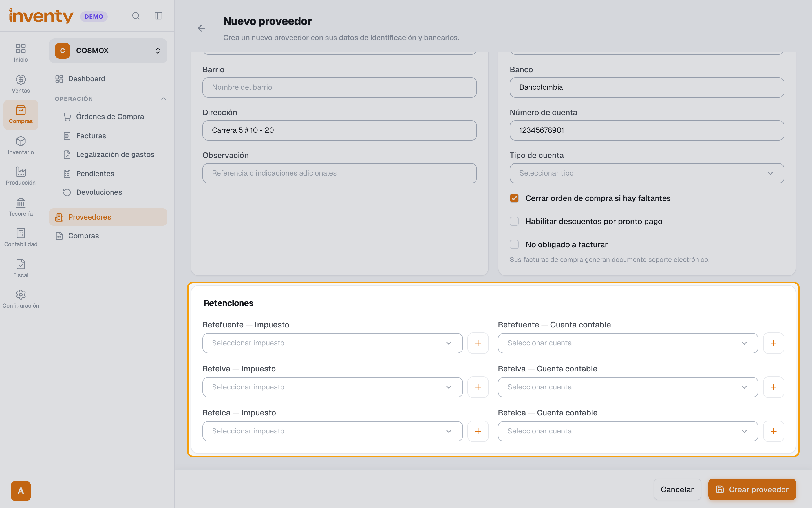The height and width of the screenshot is (508, 812).
Task: Open the COSMOX company switcher
Action: 108,51
